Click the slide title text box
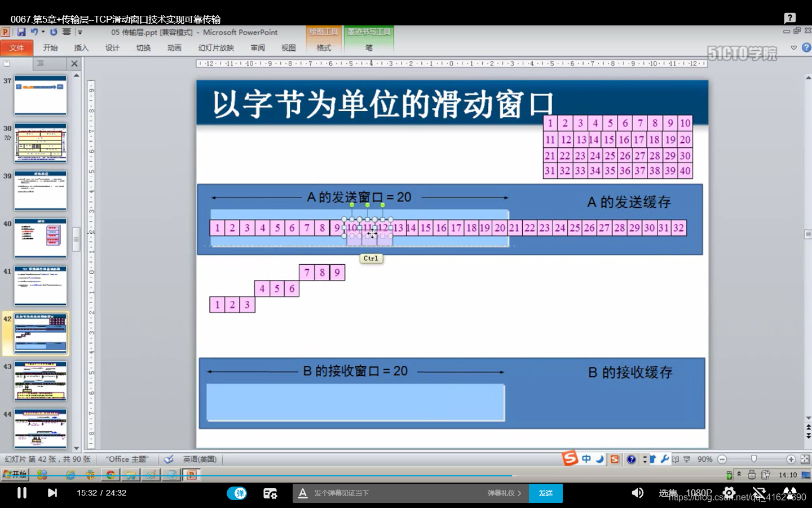812x508 pixels. coord(383,104)
